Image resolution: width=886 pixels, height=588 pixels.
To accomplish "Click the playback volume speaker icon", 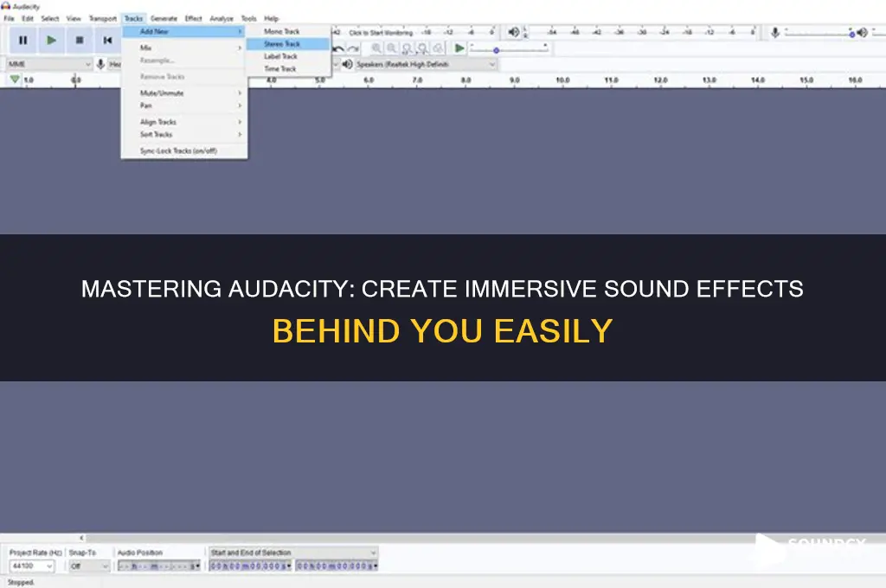I will point(863,33).
